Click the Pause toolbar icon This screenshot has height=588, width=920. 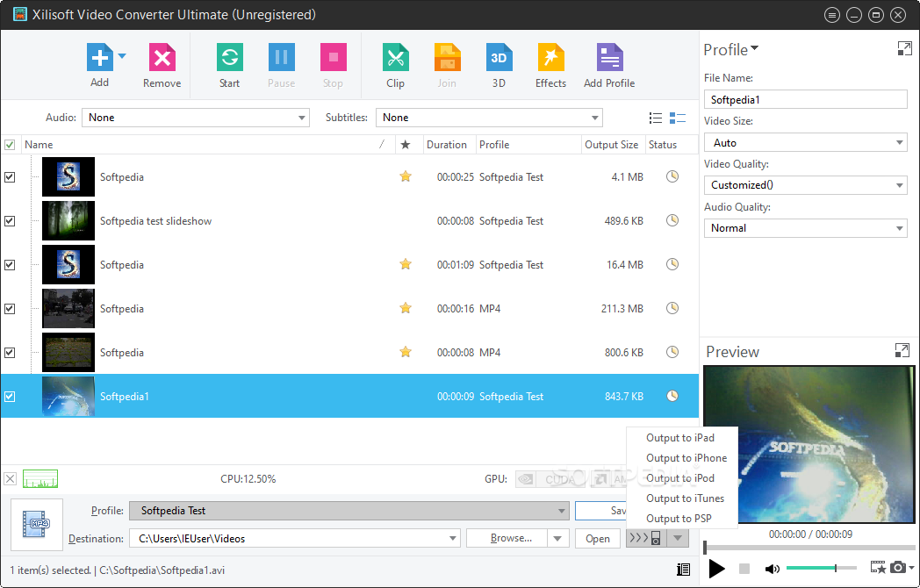point(282,58)
